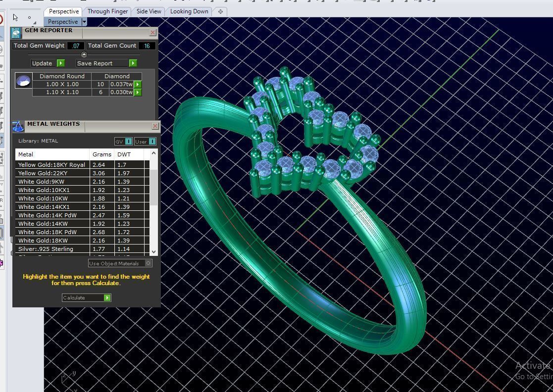Select row Yellow Gold:22KY
The image size is (553, 392).
[83, 173]
